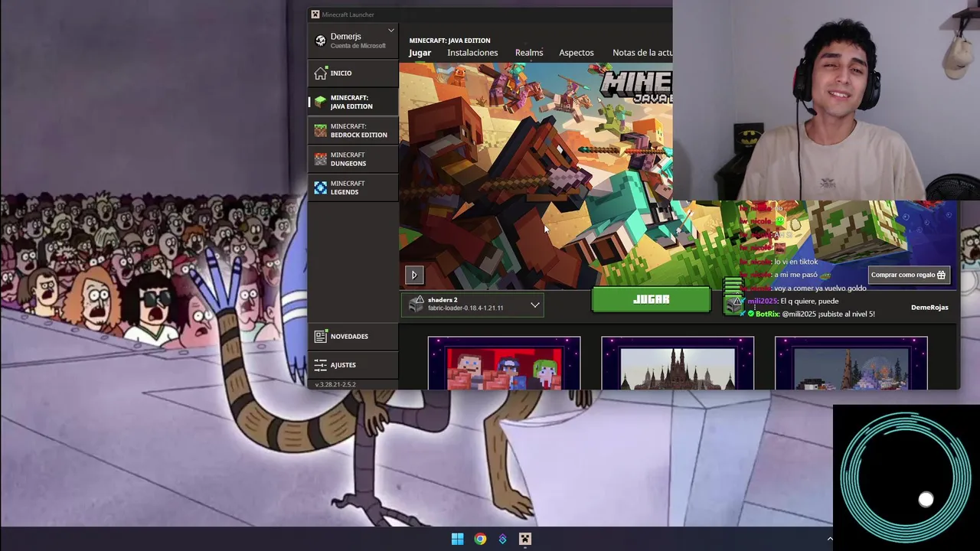
Task: Show hidden system tray icons chevron
Action: pyautogui.click(x=829, y=539)
